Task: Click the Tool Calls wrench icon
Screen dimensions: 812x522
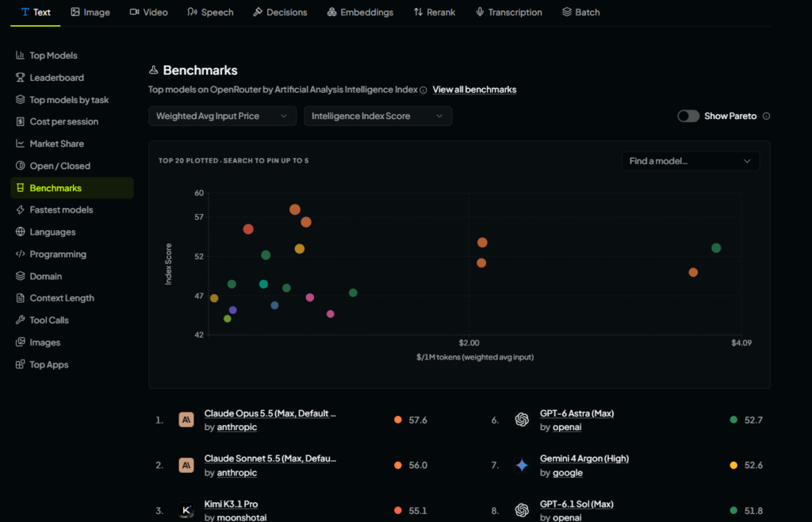Action: pos(20,320)
